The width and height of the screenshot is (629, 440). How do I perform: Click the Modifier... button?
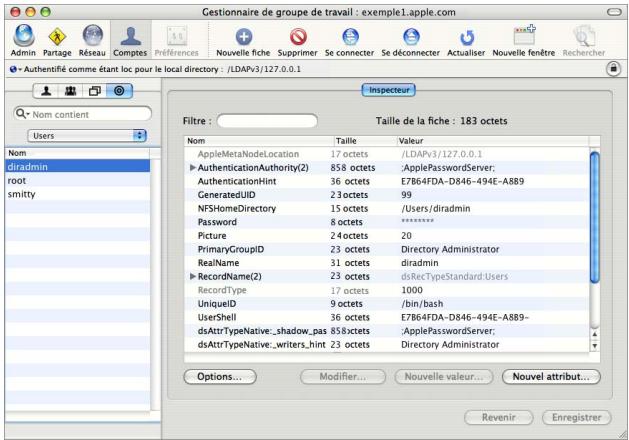click(343, 377)
